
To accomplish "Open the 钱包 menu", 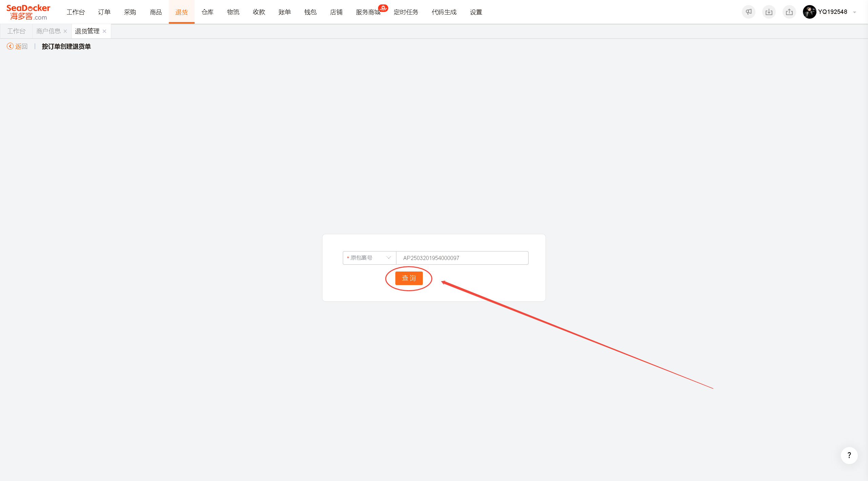I will (x=311, y=12).
